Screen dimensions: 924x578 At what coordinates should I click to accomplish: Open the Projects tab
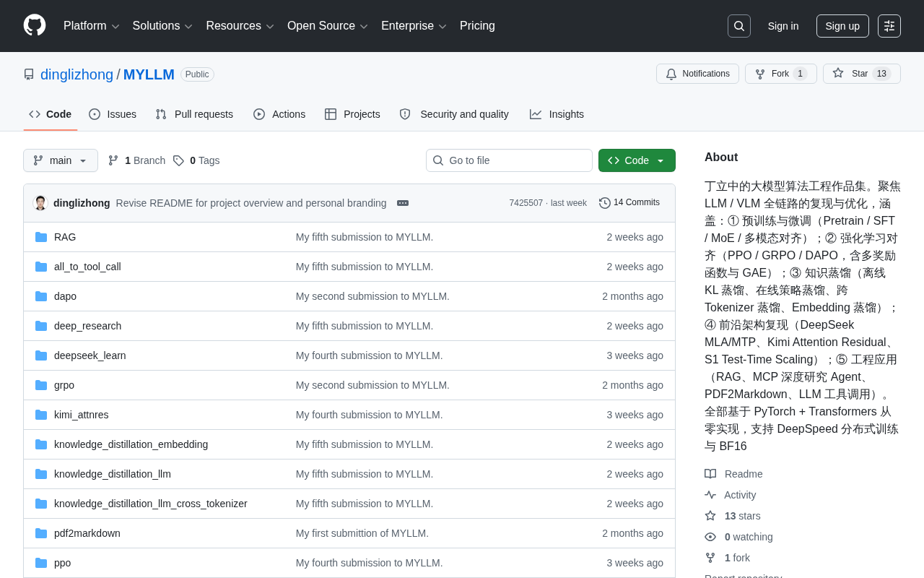coord(352,114)
